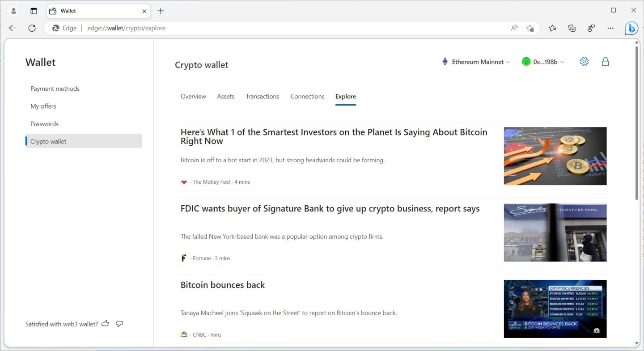Give thumbs down on web3 wallet satisfaction

point(119,324)
